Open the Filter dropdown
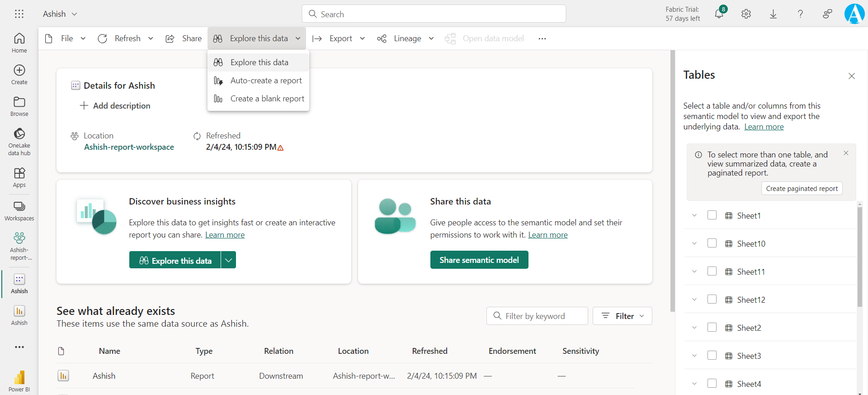 pyautogui.click(x=622, y=316)
